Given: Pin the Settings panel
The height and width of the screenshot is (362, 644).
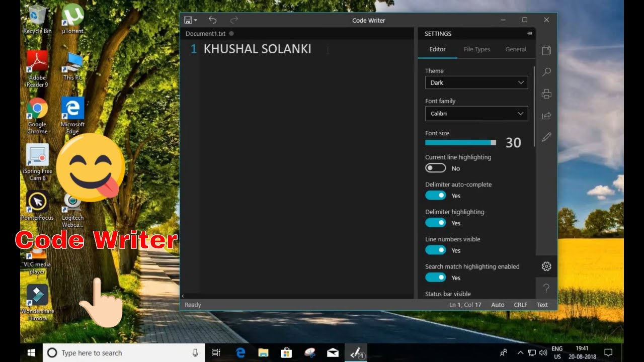Looking at the screenshot, I should (529, 33).
